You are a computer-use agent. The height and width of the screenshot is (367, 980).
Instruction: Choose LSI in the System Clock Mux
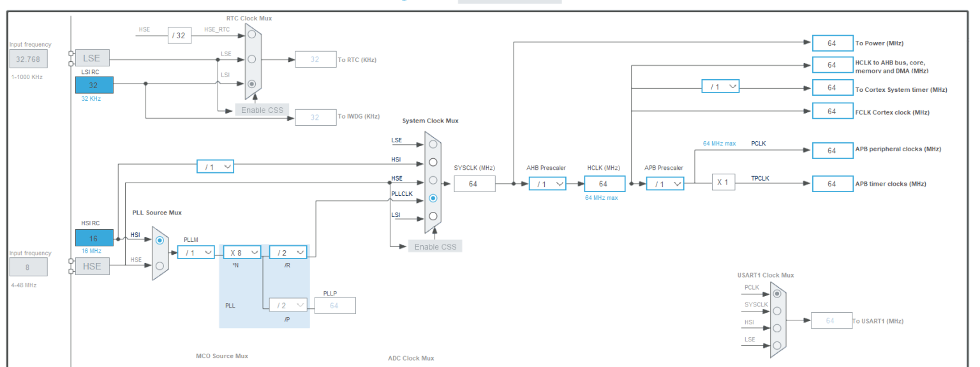pyautogui.click(x=433, y=216)
